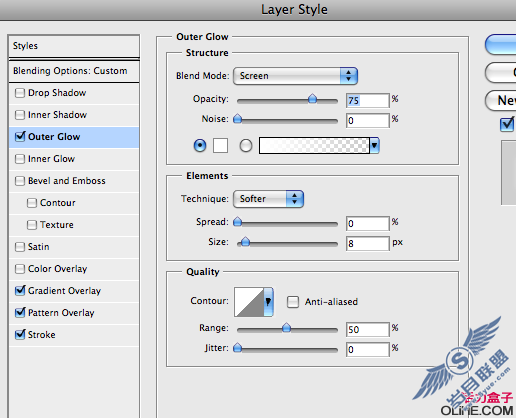
Task: Select the solid color radio button
Action: pyautogui.click(x=200, y=145)
